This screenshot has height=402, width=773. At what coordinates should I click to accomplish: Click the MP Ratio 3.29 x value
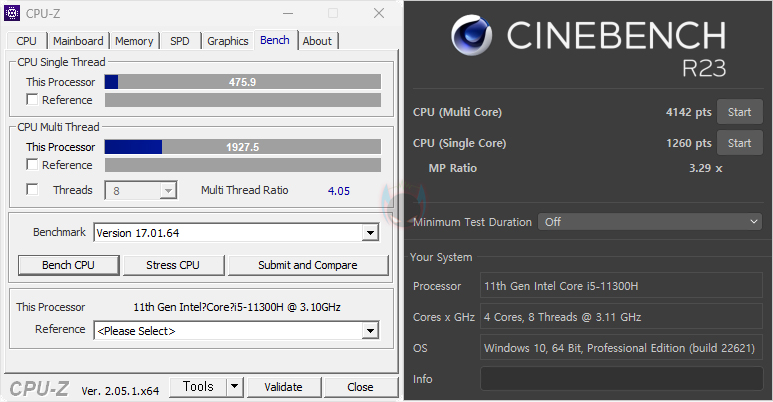click(705, 168)
